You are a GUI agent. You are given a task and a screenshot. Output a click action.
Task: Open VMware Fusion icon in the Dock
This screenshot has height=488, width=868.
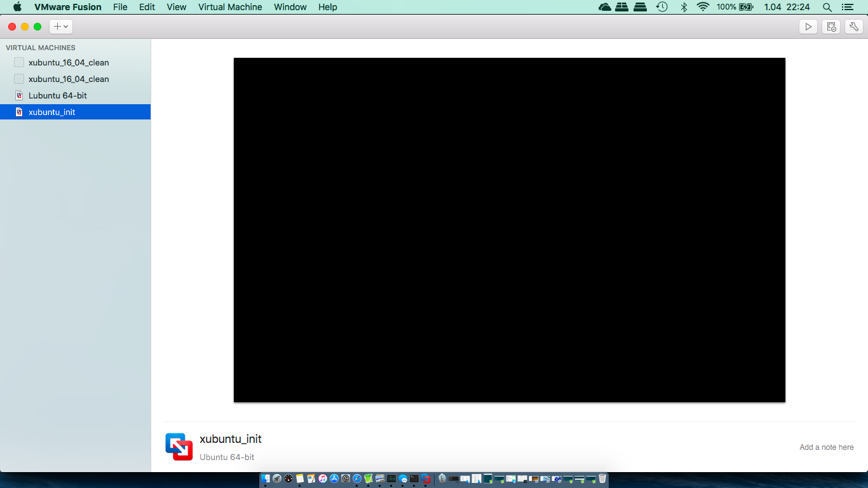tap(426, 478)
